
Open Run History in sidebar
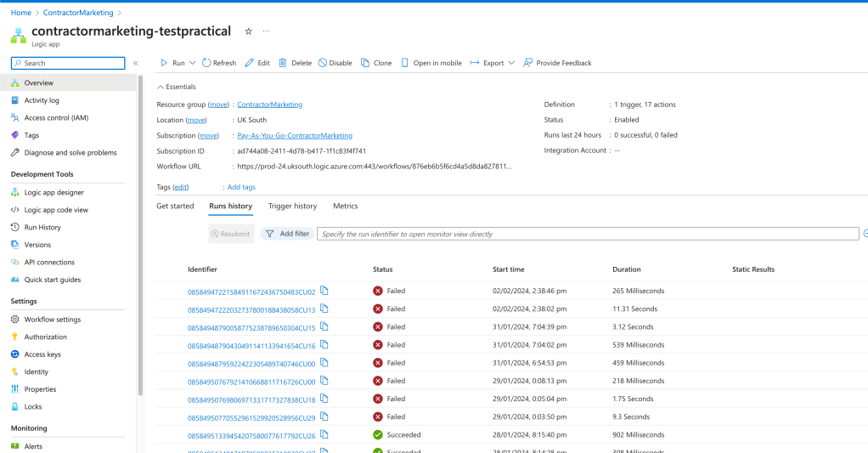42,228
